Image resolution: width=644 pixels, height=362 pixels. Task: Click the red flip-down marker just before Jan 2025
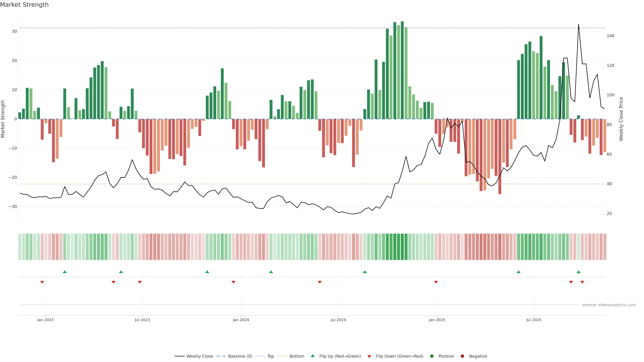[x=436, y=282]
